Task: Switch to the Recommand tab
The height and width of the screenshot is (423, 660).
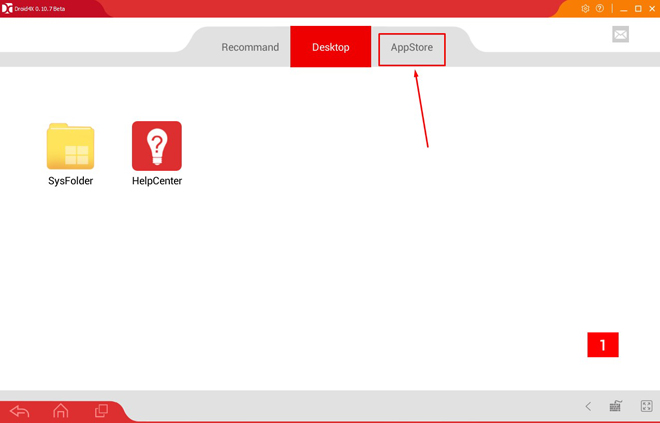Action: click(x=250, y=47)
